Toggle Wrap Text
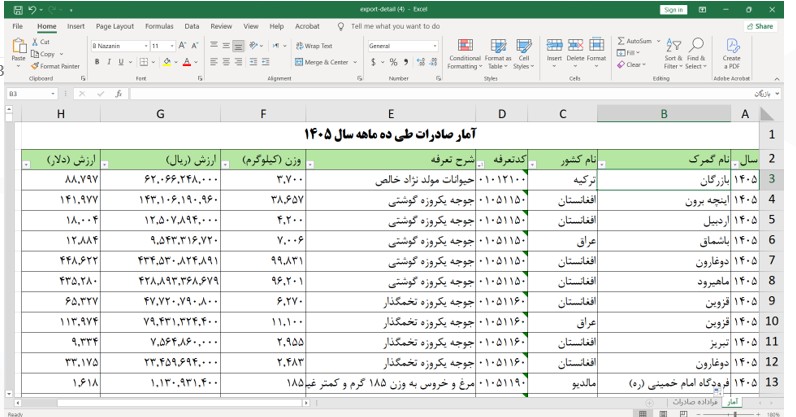The image size is (796, 417). (314, 46)
